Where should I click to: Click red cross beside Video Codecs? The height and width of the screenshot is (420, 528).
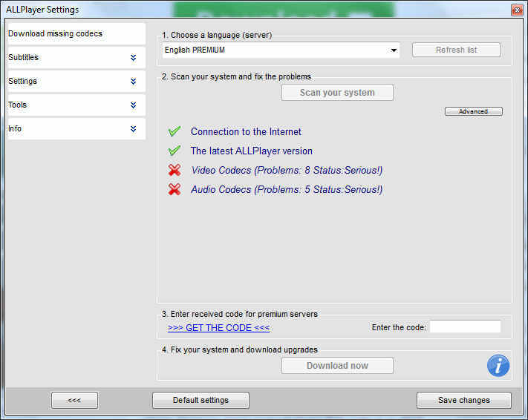[x=175, y=170]
